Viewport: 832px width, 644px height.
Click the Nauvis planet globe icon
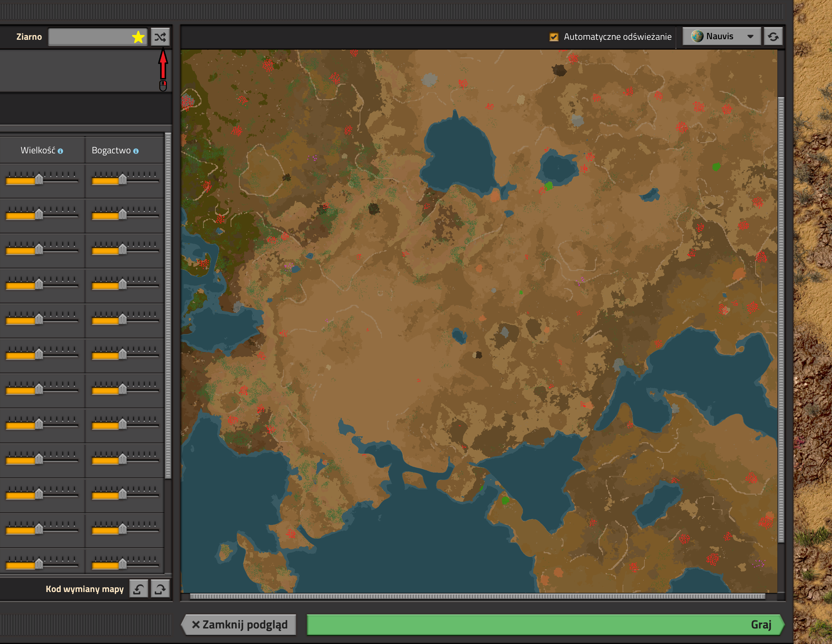point(697,36)
